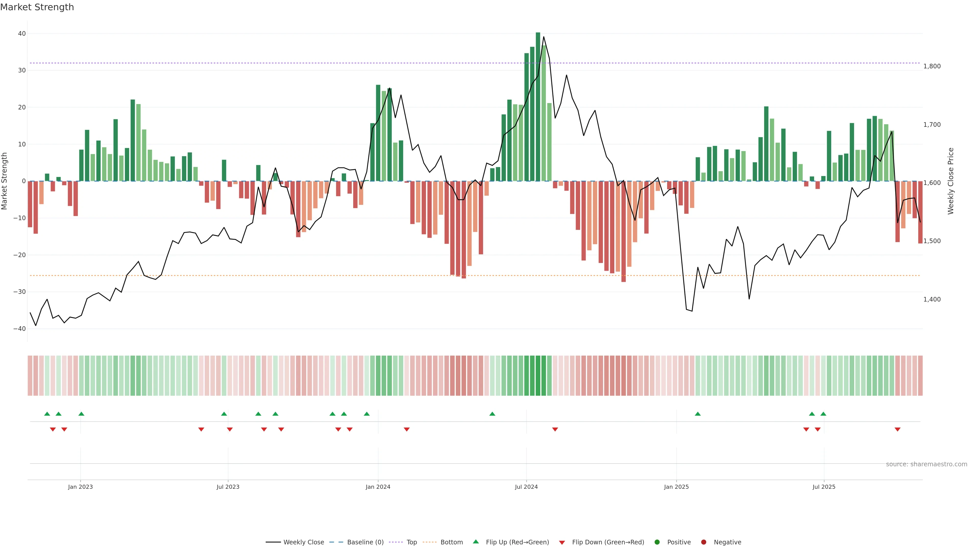Click the purple dotted Top legend marker
980x551 pixels.
point(396,542)
